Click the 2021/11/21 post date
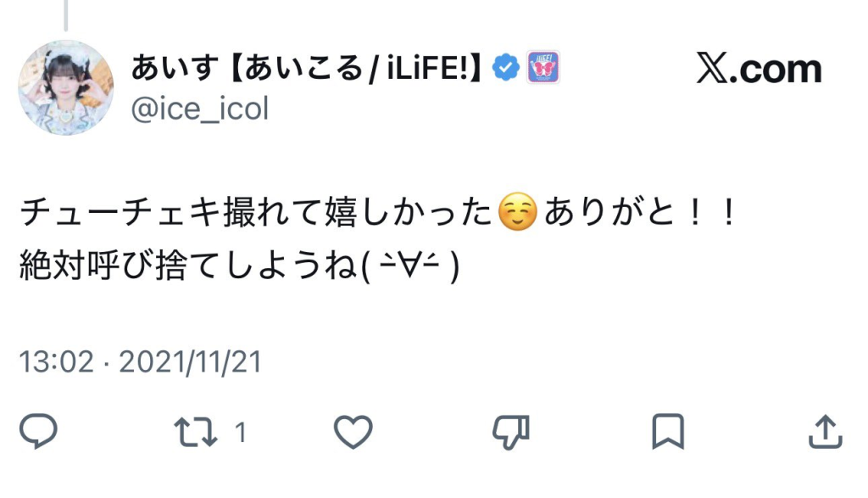The height and width of the screenshot is (498, 868). 190,362
